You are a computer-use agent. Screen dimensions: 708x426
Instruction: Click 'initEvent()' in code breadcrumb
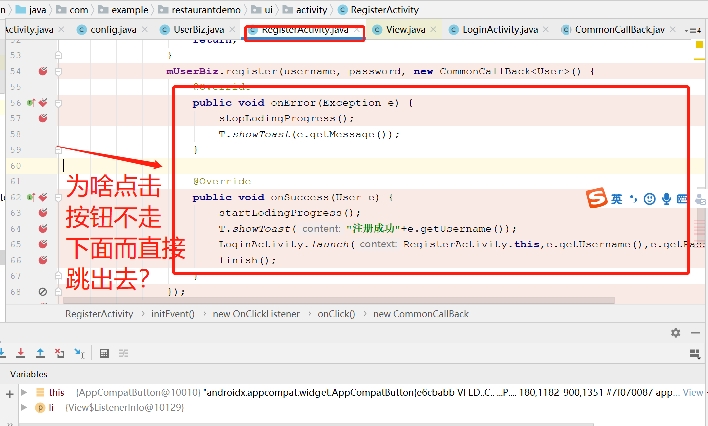click(172, 314)
